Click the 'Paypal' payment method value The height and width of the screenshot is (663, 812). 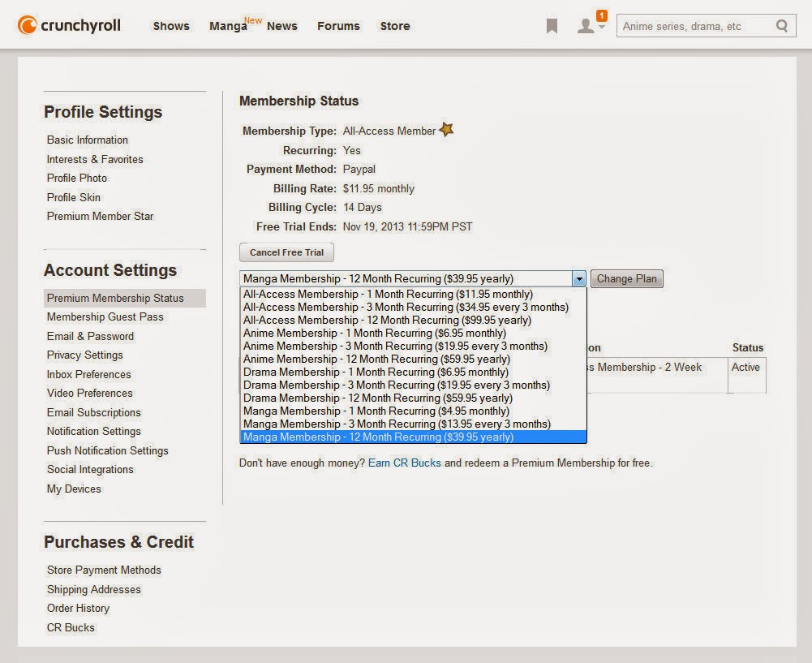click(x=359, y=169)
